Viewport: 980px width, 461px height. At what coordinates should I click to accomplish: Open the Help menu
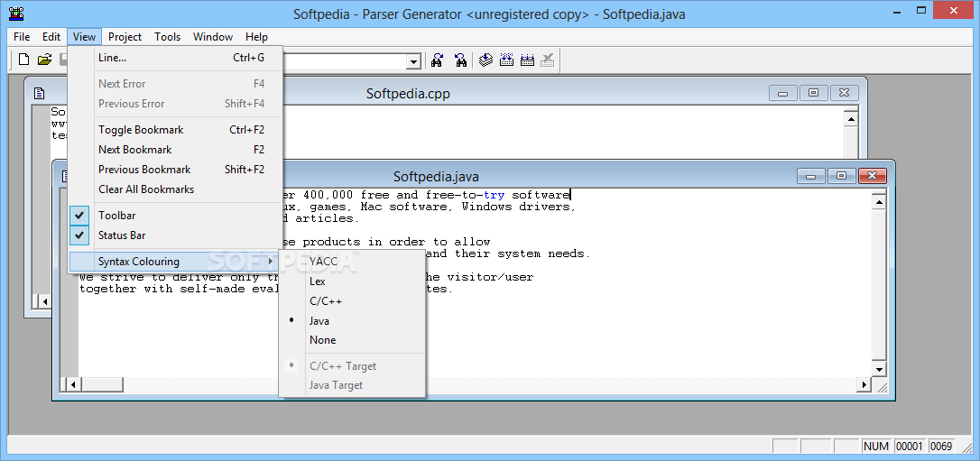256,37
